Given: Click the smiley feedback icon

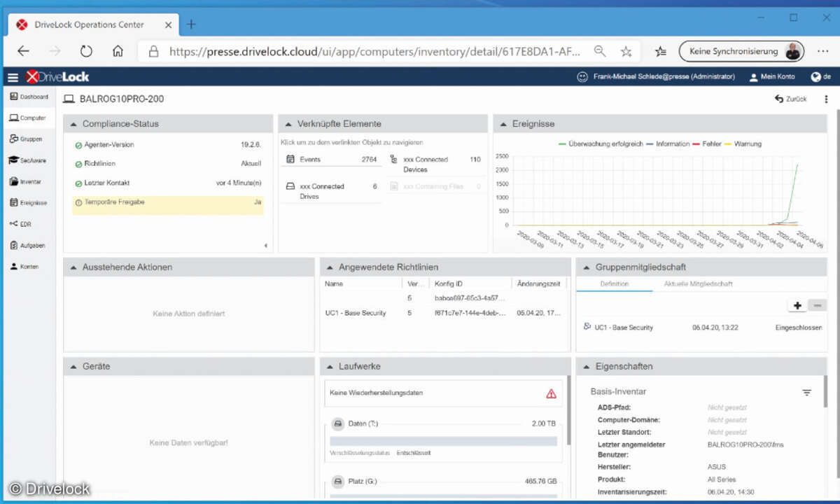Looking at the screenshot, I should coord(582,77).
